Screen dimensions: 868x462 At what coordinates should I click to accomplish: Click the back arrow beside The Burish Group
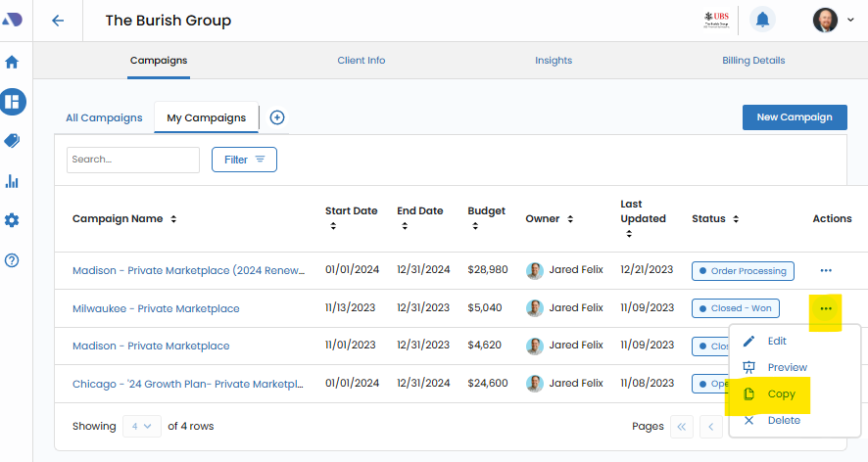[58, 21]
